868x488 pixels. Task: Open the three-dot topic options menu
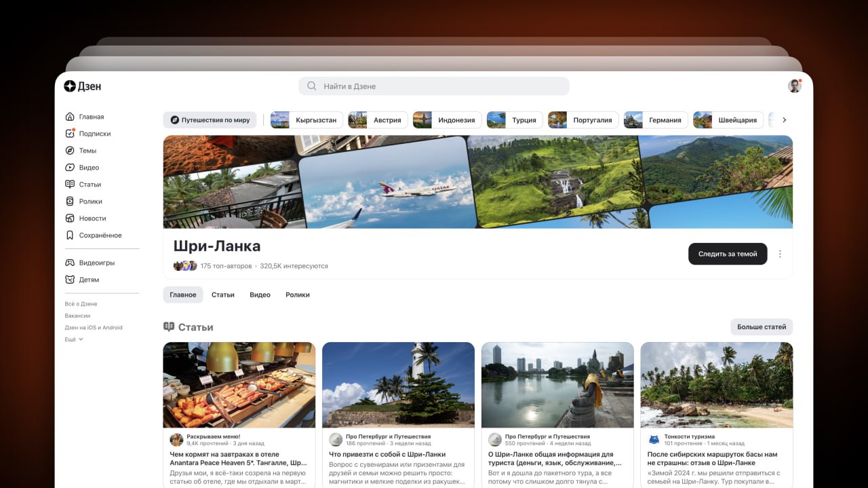(780, 254)
